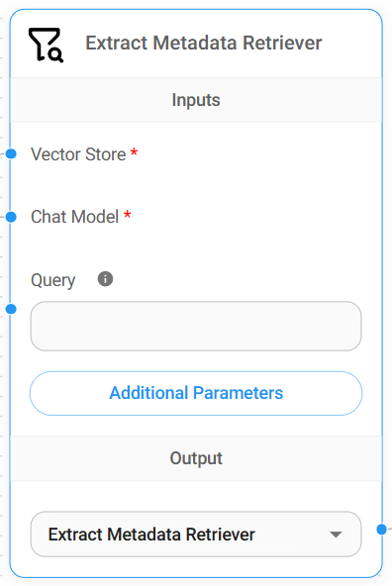This screenshot has width=392, height=586.
Task: Click the Inputs section header
Action: tap(196, 100)
